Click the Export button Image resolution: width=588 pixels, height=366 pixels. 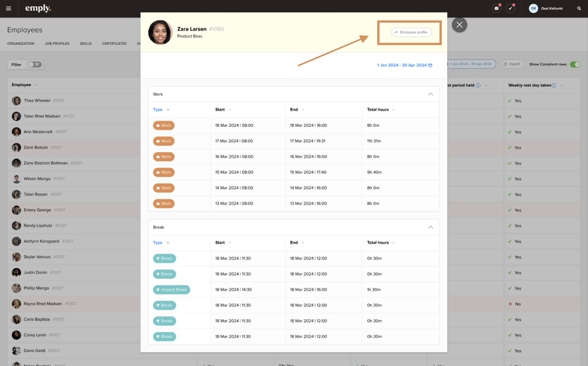512,64
